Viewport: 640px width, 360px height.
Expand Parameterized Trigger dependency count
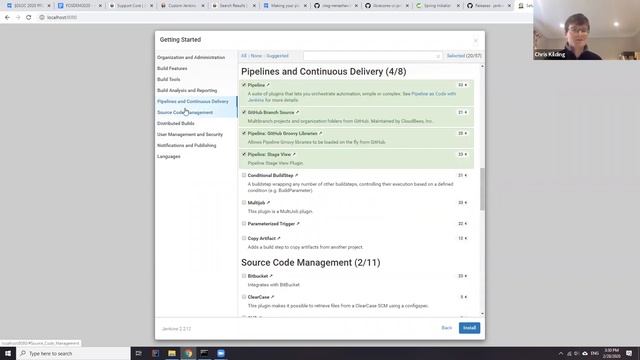462,224
